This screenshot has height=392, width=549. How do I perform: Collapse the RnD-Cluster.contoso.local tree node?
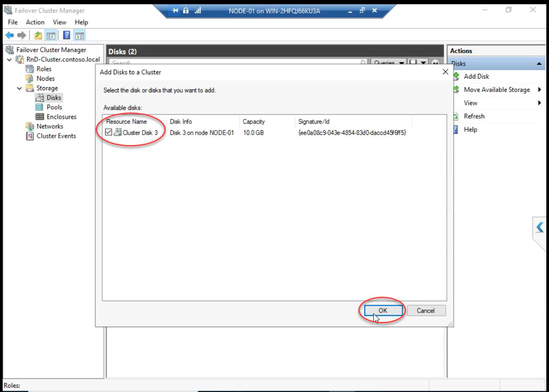point(10,59)
